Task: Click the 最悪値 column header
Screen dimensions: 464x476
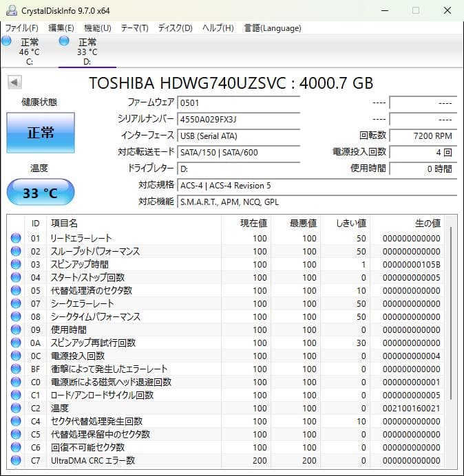Action: 303,224
